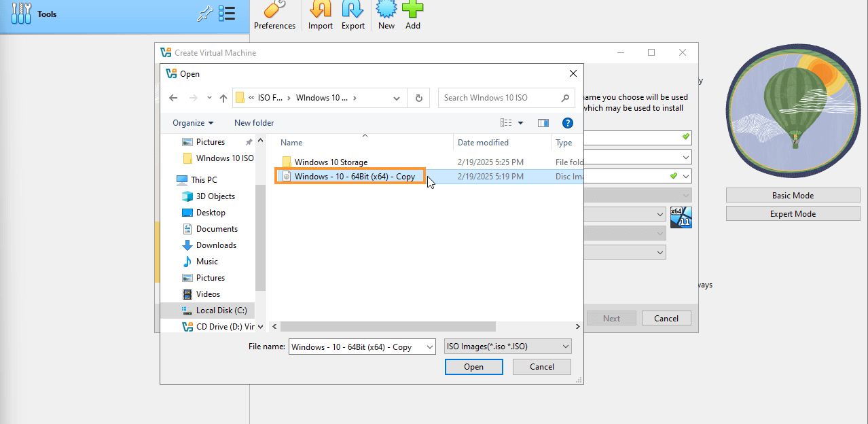
Task: Select Desktop in navigation pane
Action: [x=211, y=213]
